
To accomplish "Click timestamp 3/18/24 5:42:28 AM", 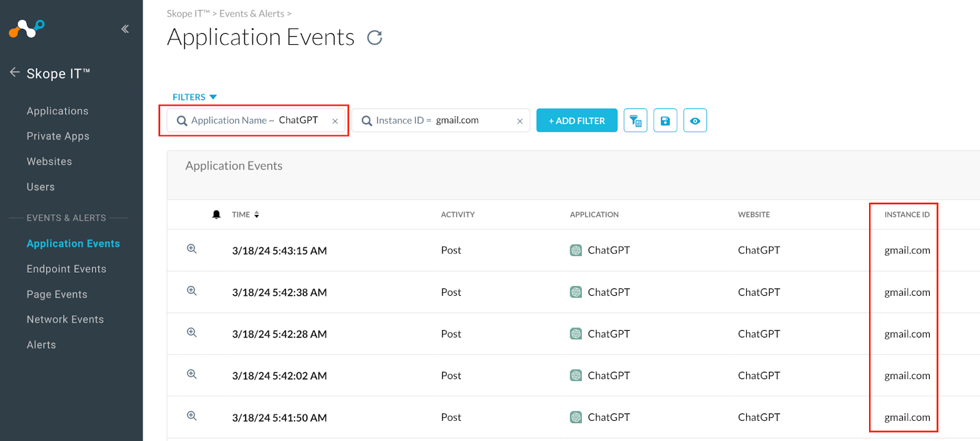I will pyautogui.click(x=279, y=334).
